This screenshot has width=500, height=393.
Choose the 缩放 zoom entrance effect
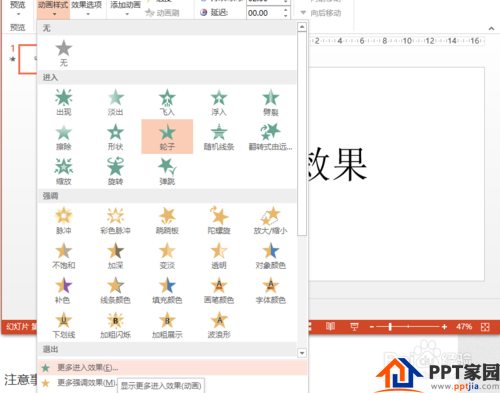pyautogui.click(x=64, y=171)
